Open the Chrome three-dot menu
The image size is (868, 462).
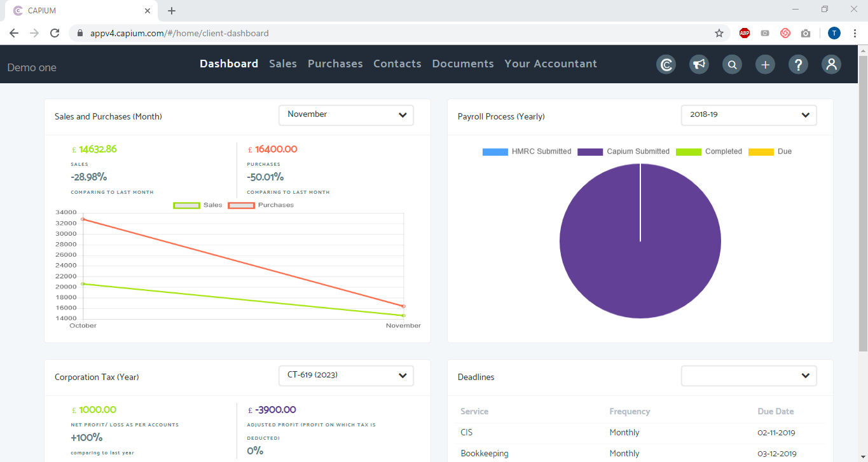(x=855, y=33)
